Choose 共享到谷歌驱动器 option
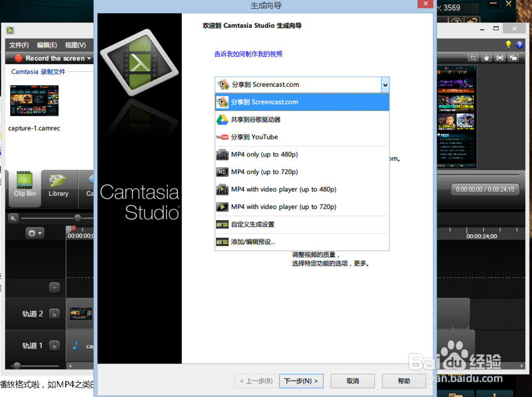The width and height of the screenshot is (532, 397). pyautogui.click(x=302, y=119)
